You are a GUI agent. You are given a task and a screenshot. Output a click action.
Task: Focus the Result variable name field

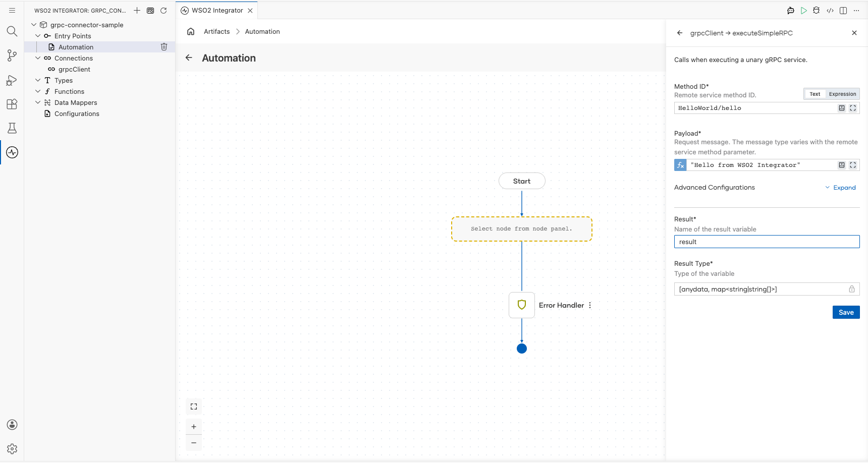767,242
